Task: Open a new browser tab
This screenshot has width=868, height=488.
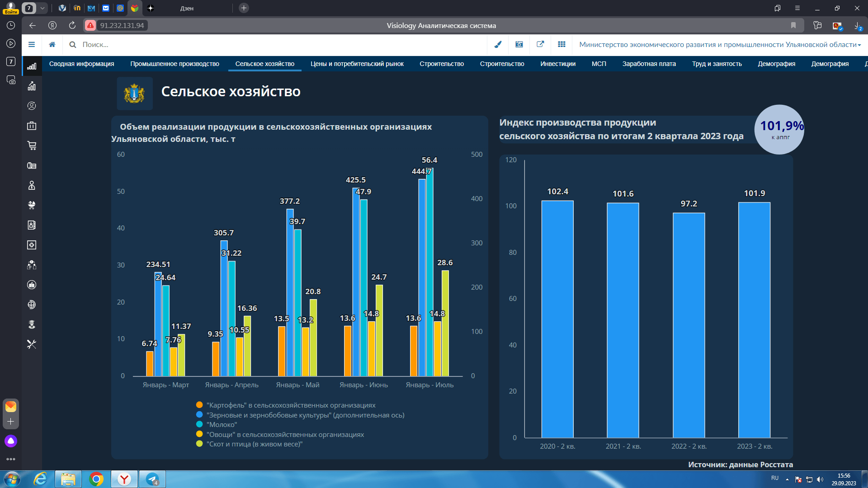Action: tap(244, 8)
